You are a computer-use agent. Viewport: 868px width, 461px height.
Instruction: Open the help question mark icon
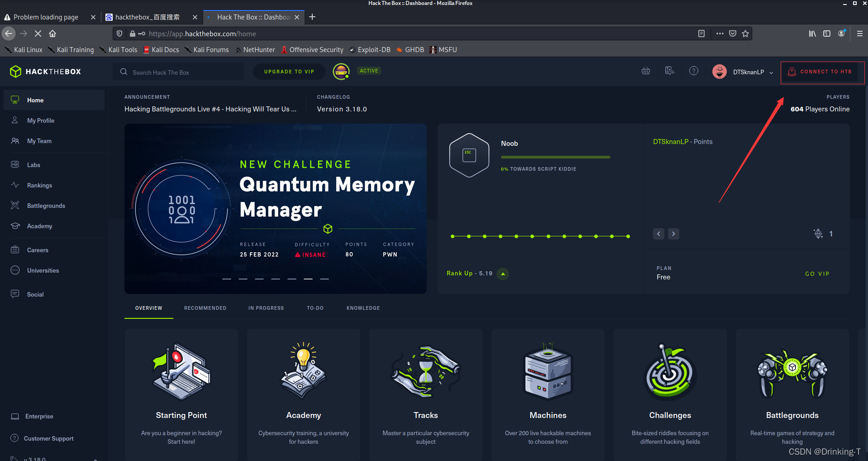(x=694, y=71)
